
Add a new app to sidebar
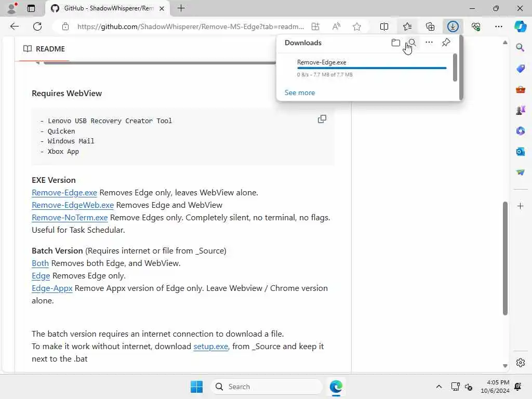pyautogui.click(x=520, y=206)
